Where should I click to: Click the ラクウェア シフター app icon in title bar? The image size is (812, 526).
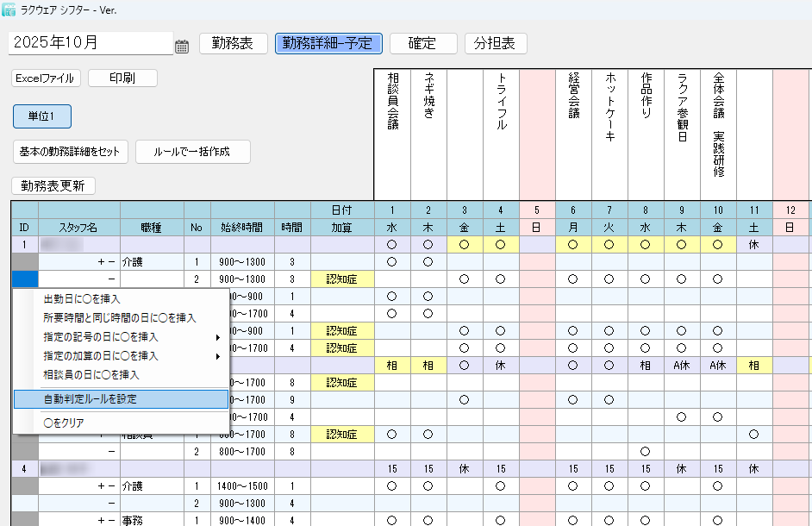pos(9,9)
